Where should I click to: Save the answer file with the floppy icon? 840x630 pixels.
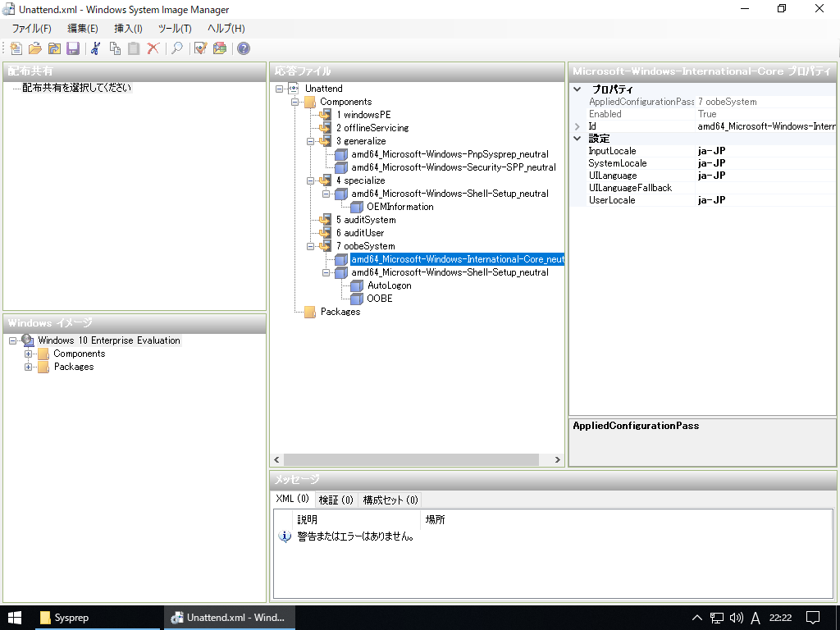[x=73, y=48]
